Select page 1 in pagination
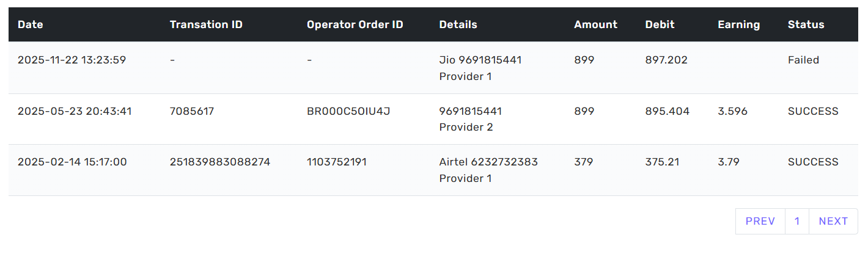This screenshot has height=254, width=868. (x=796, y=221)
